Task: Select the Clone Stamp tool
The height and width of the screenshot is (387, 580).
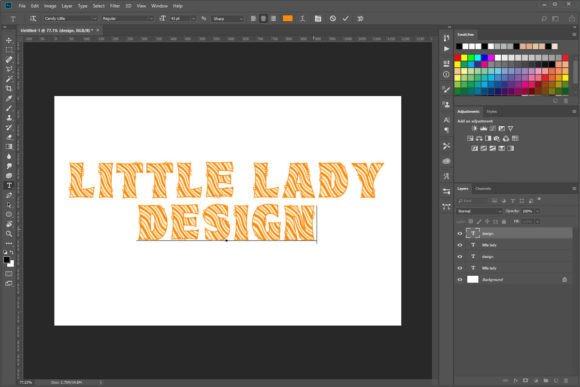Action: pos(9,118)
